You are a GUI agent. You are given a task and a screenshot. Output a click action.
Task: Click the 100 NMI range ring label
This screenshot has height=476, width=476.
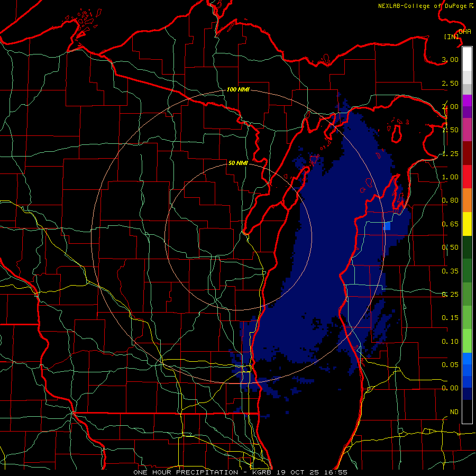[x=238, y=89]
